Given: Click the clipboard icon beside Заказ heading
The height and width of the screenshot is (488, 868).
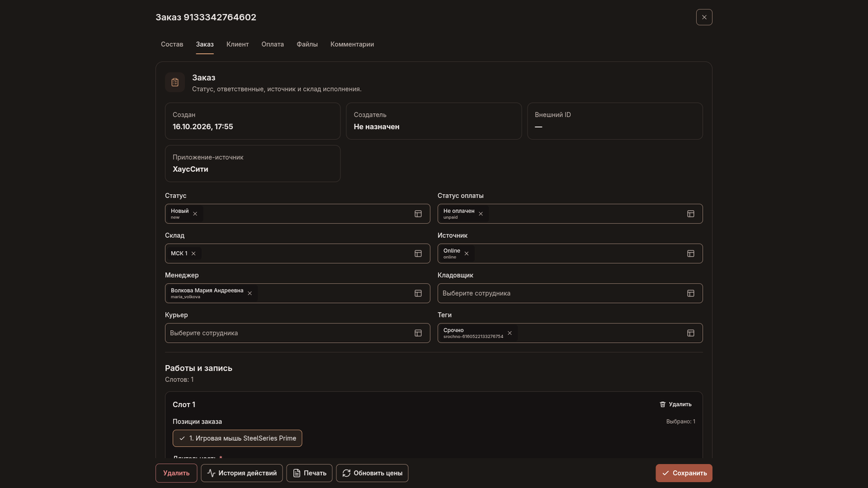Looking at the screenshot, I should (175, 83).
